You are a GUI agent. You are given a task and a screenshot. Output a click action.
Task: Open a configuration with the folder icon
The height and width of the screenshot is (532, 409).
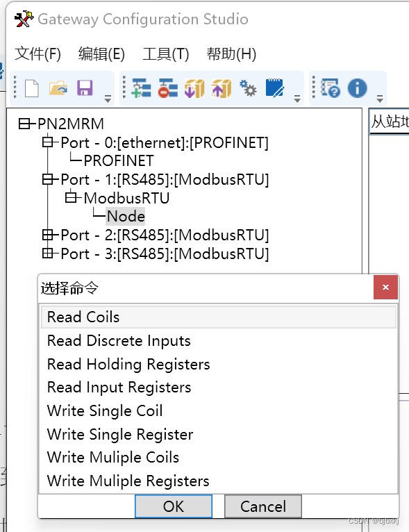tap(58, 89)
